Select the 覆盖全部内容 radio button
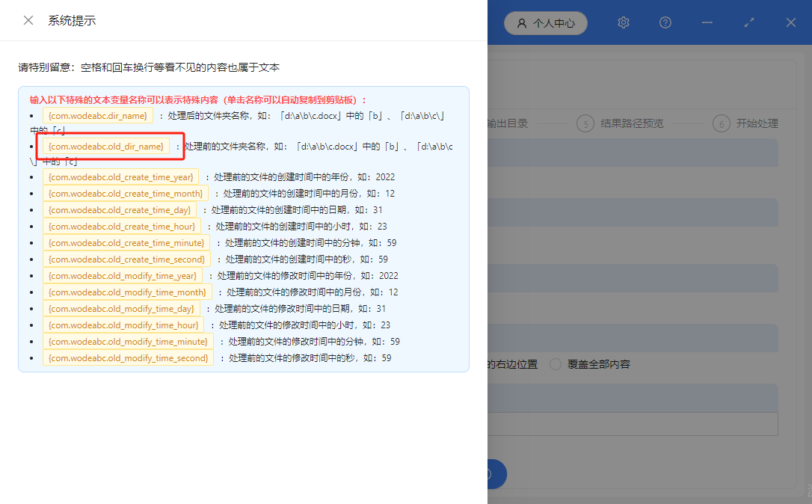This screenshot has height=504, width=812. click(x=555, y=364)
